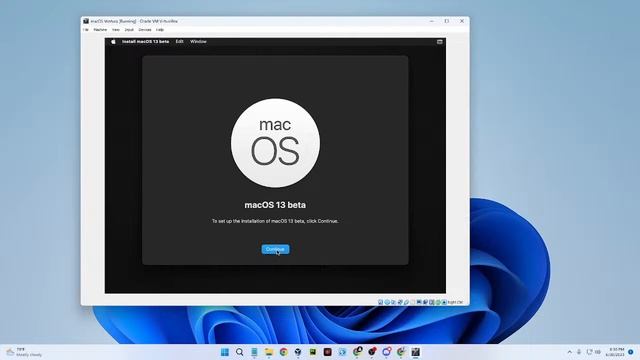Viewport: 640px width, 360px height.
Task: Open File Explorer from taskbar
Action: (269, 352)
